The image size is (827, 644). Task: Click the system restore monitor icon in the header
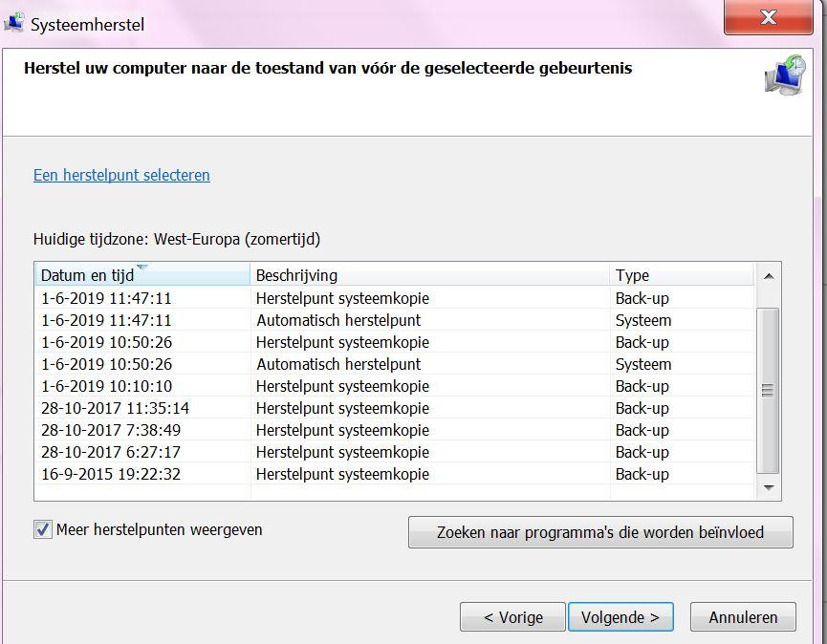[x=785, y=75]
